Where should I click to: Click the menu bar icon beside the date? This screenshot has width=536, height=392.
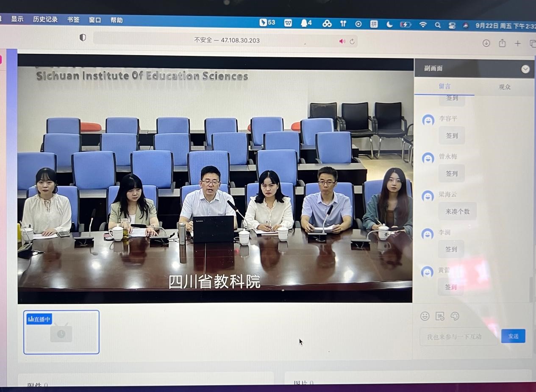tap(466, 25)
